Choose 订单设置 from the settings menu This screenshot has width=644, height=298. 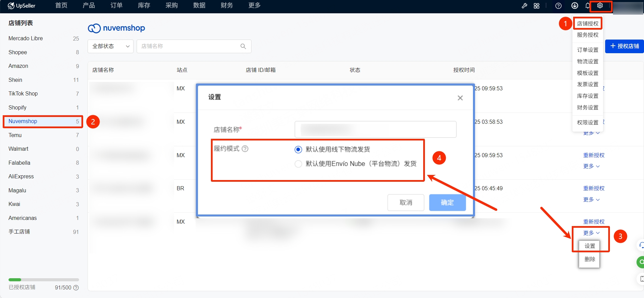(588, 50)
